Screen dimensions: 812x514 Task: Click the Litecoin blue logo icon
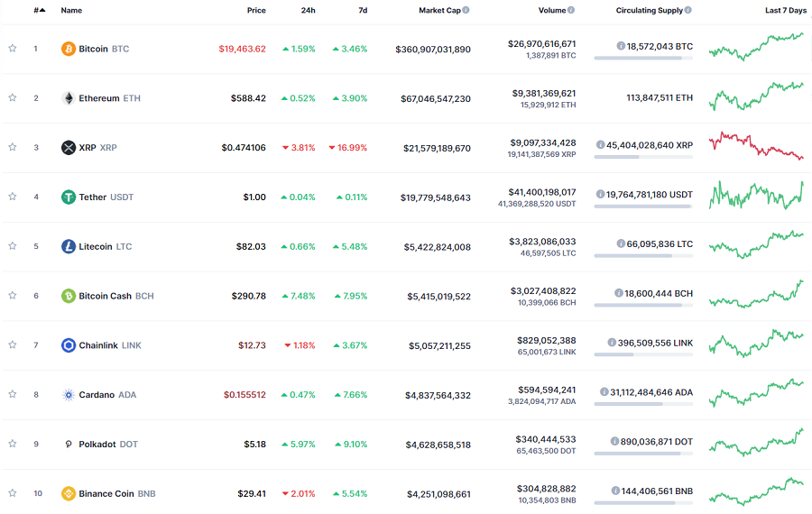(x=69, y=246)
